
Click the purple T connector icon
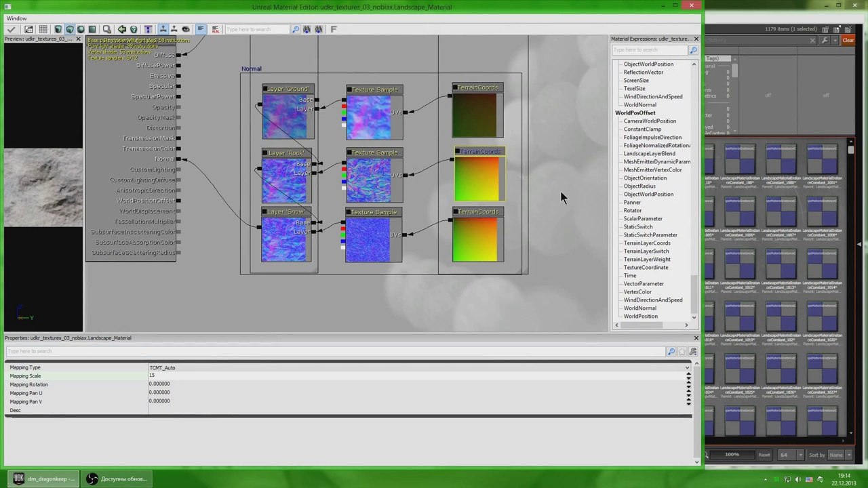pyautogui.click(x=148, y=29)
